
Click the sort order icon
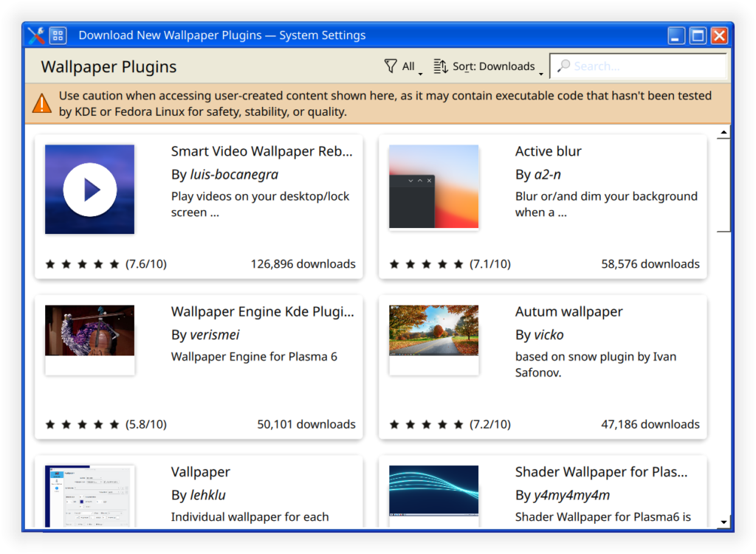tap(440, 66)
